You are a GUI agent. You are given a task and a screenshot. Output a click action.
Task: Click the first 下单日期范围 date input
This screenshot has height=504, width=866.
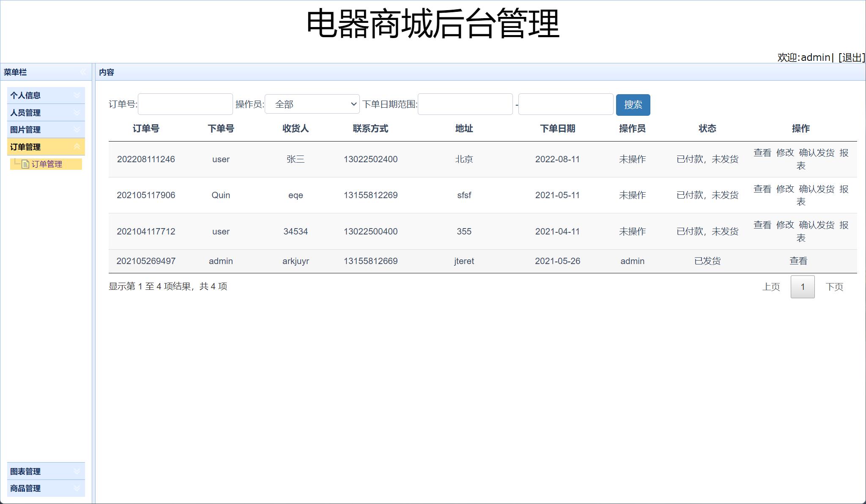point(465,104)
